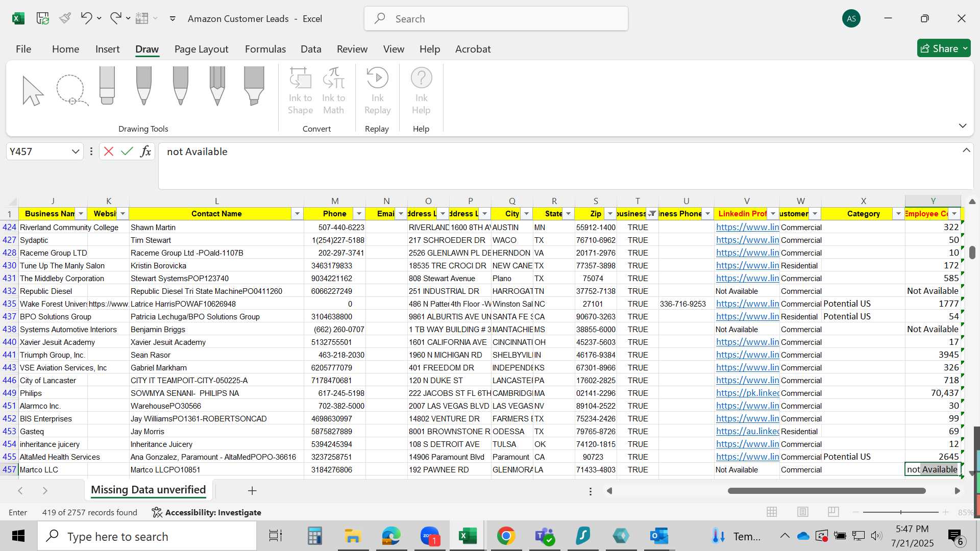Switch to the Data tab
The width and height of the screenshot is (980, 551).
(311, 49)
